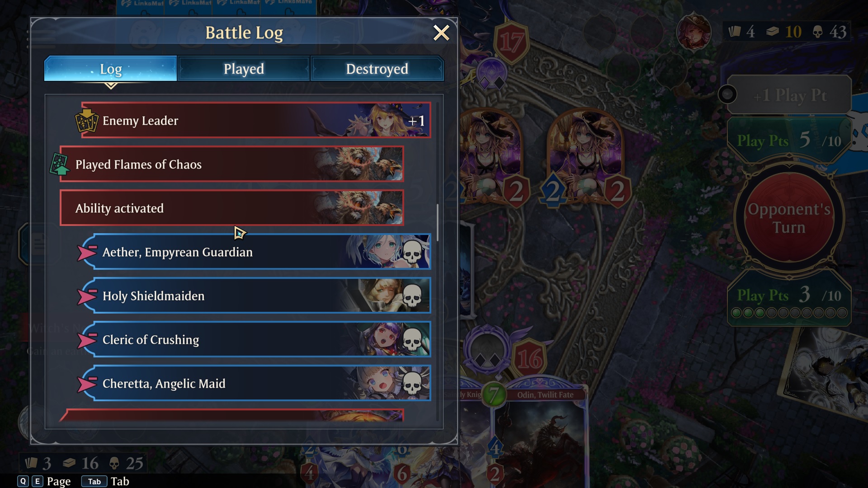Click the +1 Play Pt button
868x488 pixels.
(x=789, y=95)
